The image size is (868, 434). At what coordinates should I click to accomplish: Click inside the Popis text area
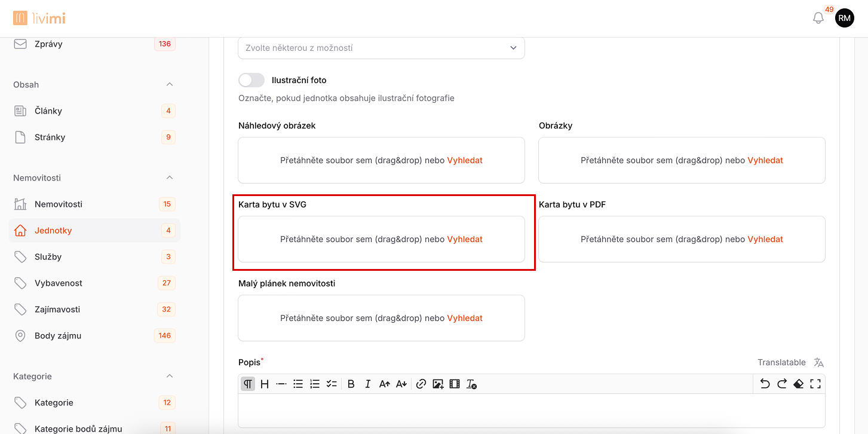click(x=532, y=411)
